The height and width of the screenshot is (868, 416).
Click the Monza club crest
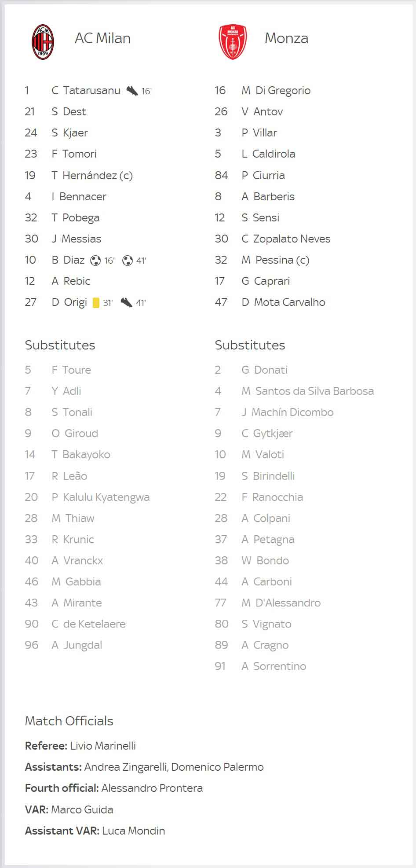coord(233,42)
